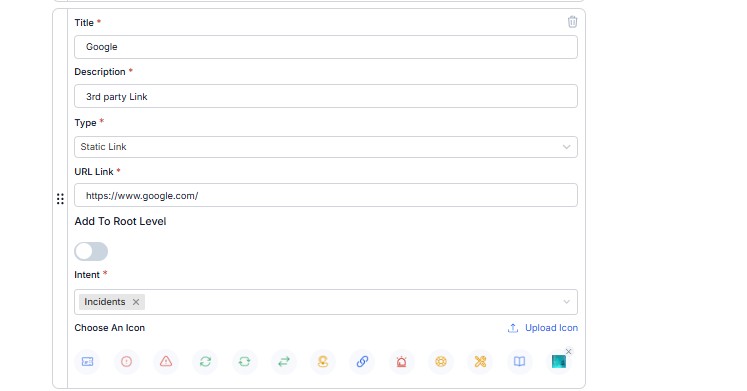Choose the yellow lifebuoy icon
Screen dimensions: 747x391
(441, 361)
